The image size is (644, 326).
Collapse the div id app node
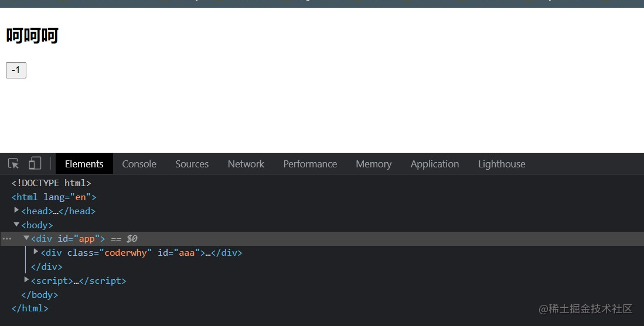coord(26,238)
